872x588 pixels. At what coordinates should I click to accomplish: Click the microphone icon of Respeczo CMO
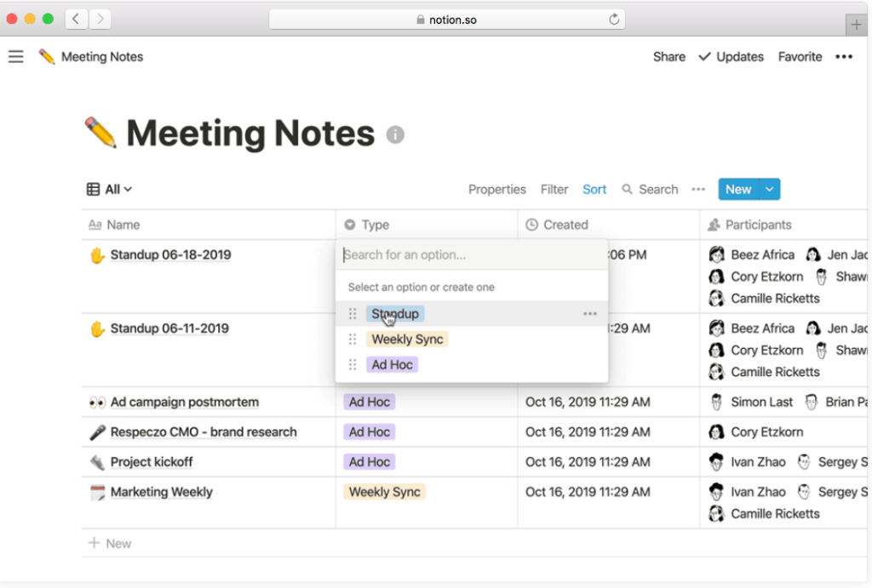click(x=97, y=431)
